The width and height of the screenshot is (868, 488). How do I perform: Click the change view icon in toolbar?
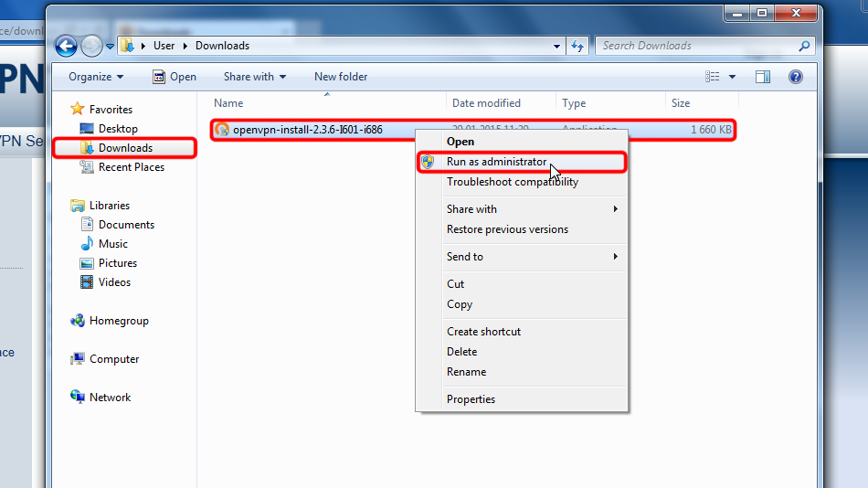click(714, 77)
